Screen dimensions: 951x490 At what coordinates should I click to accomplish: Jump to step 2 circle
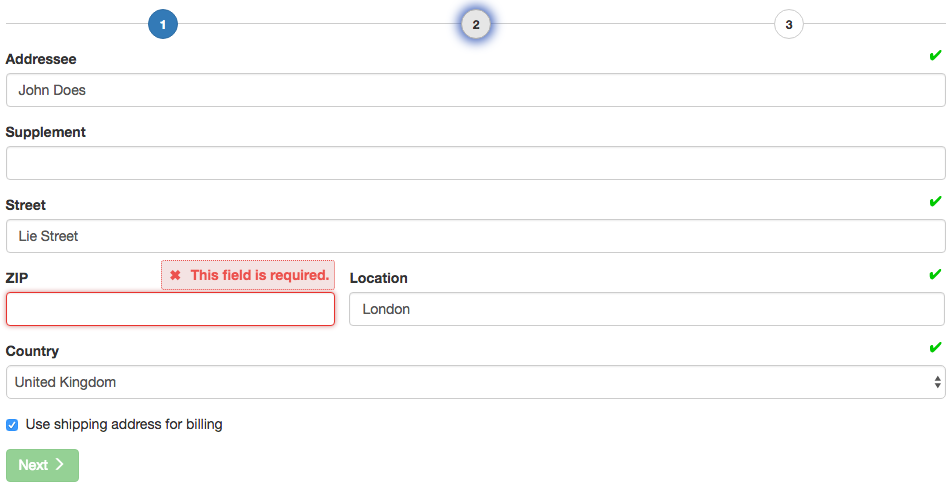(x=476, y=24)
